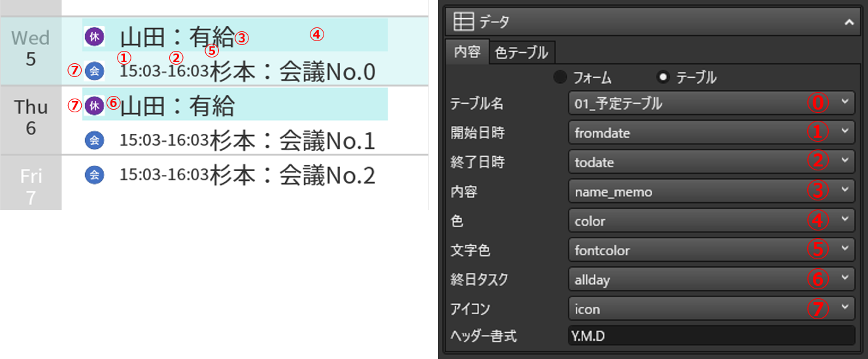Image resolution: width=868 pixels, height=359 pixels.
Task: Select the テーブル radio button
Action: tap(663, 78)
